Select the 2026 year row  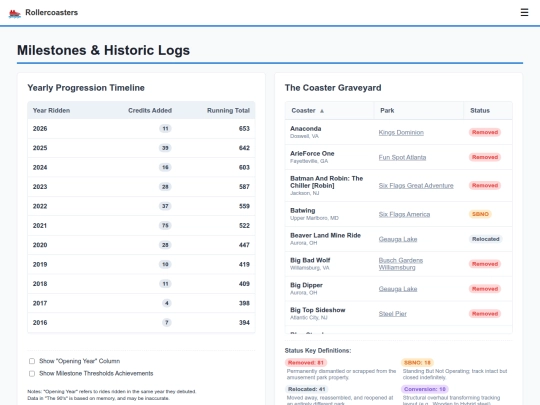141,128
